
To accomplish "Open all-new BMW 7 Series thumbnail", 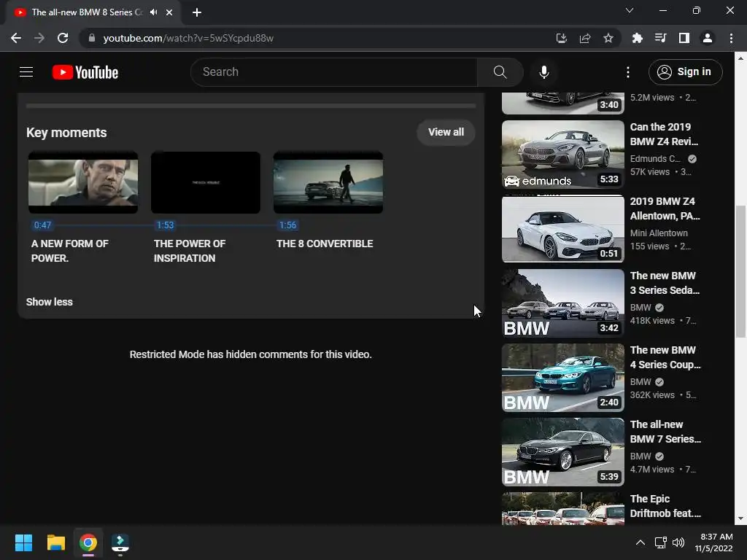I will 563,451.
